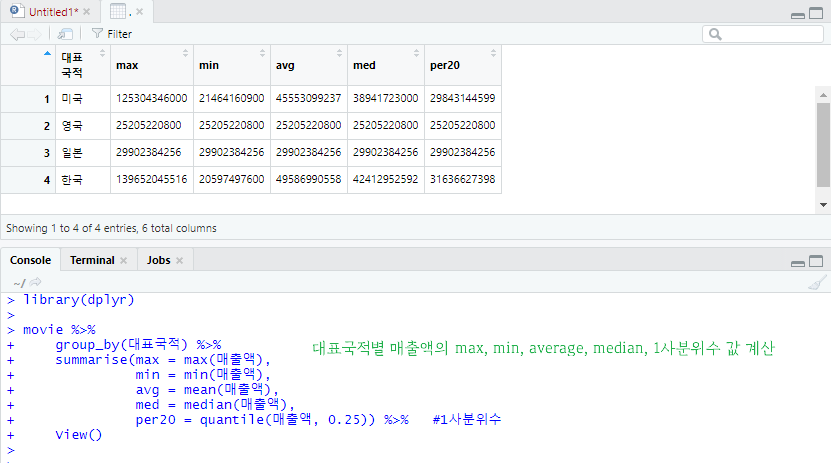Click max value 125304346000

point(152,99)
